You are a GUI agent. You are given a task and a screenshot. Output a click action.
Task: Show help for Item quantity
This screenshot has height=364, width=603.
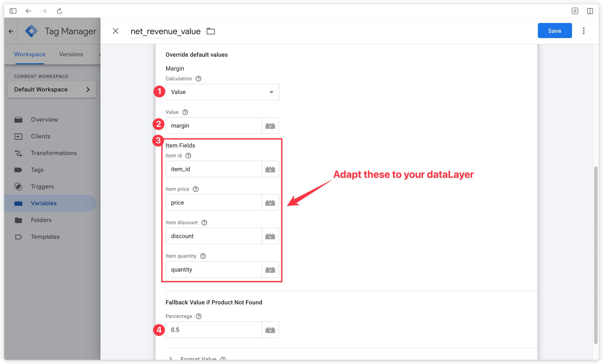coord(203,256)
